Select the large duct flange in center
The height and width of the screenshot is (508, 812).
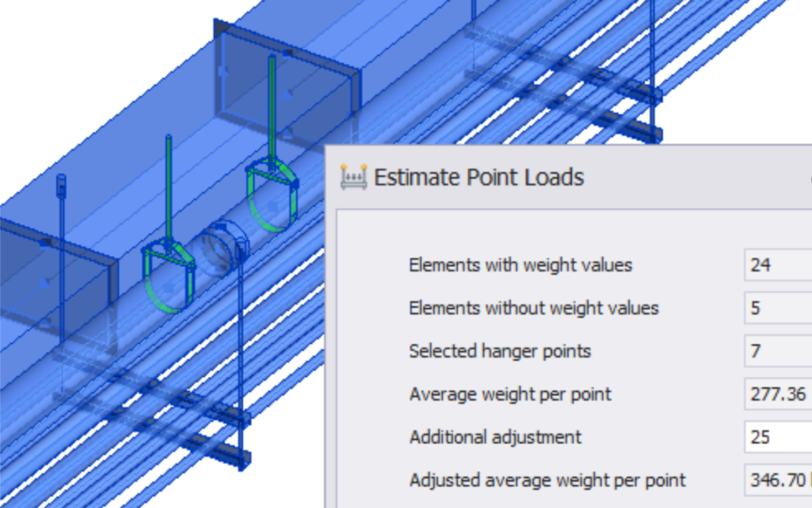287,80
